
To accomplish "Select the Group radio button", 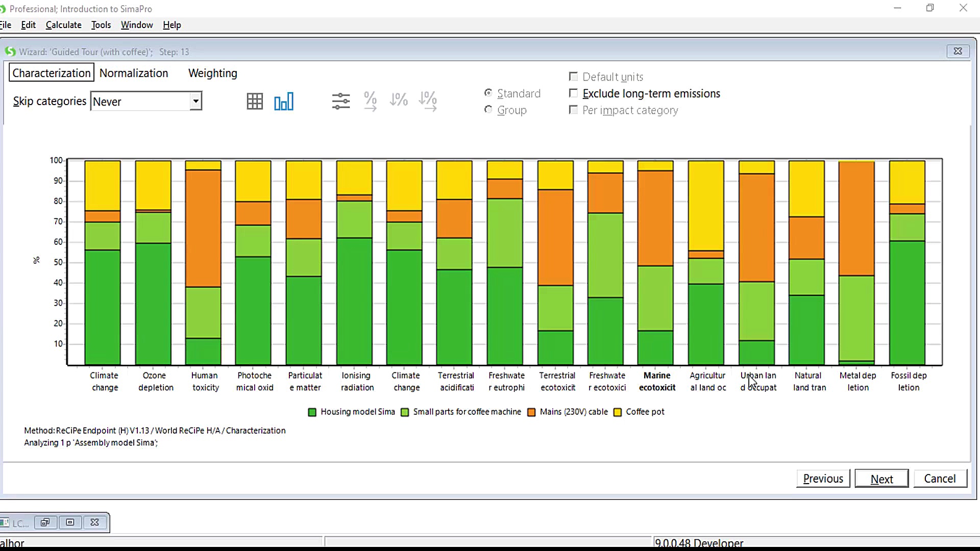I will click(488, 110).
